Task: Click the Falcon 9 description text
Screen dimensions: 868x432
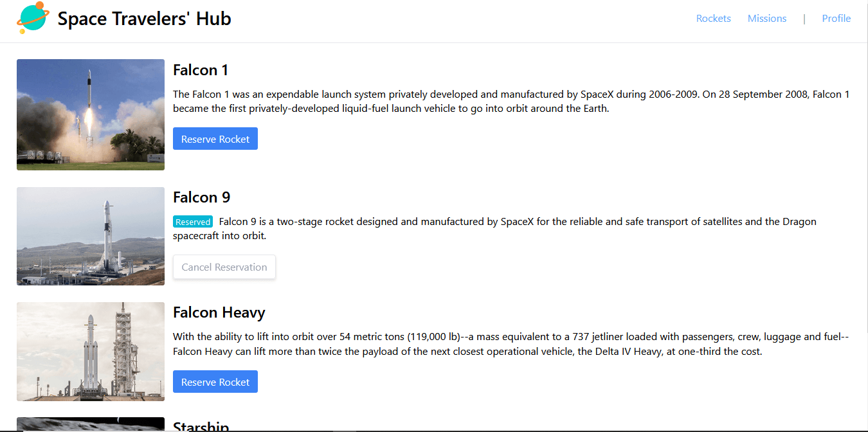Action: point(495,229)
